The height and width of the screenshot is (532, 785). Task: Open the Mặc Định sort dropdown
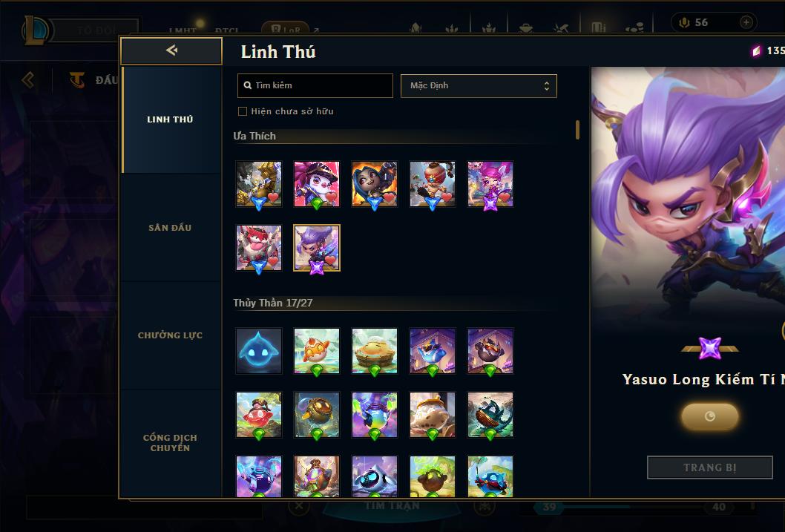479,85
